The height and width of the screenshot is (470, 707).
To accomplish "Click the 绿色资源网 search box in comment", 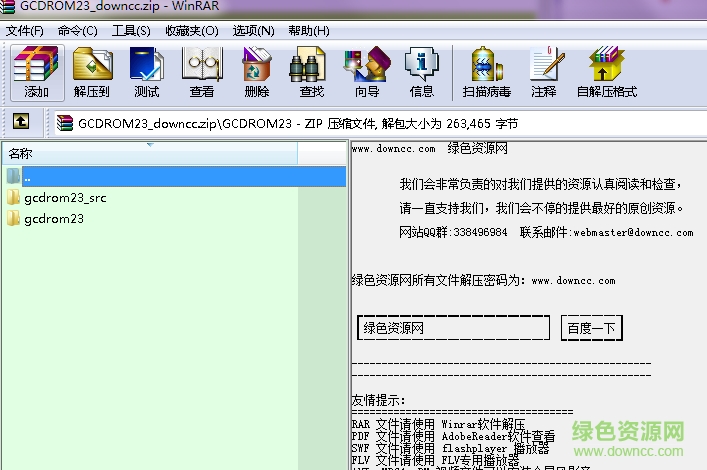I will click(x=454, y=328).
